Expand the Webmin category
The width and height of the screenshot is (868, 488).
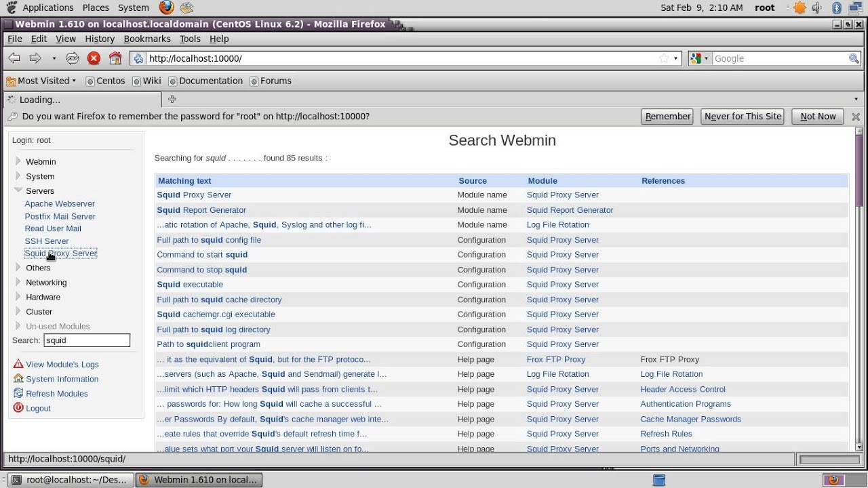18,161
